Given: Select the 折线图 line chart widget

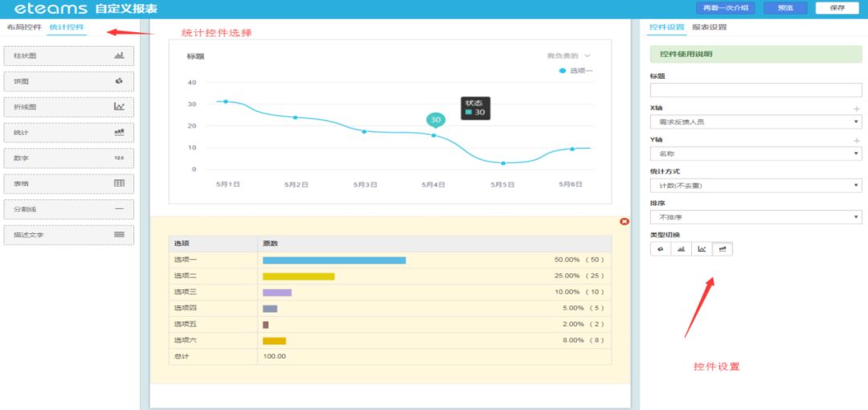Looking at the screenshot, I should point(68,107).
